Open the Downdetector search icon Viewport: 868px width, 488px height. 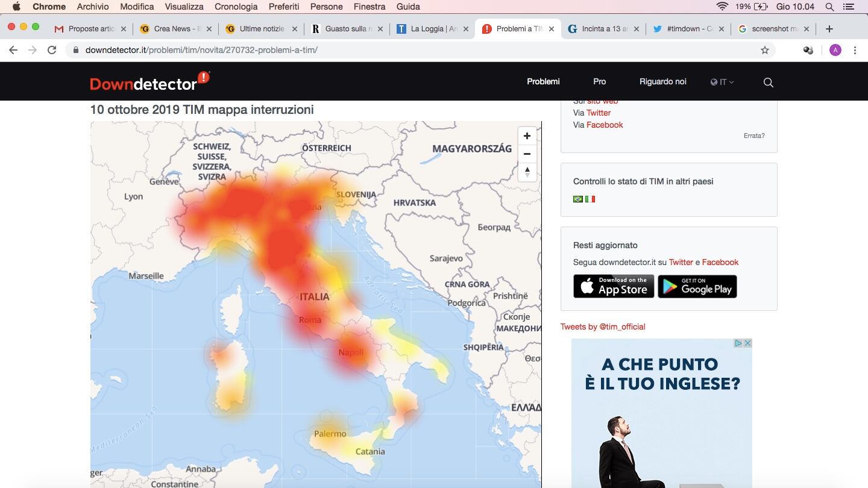[x=768, y=83]
